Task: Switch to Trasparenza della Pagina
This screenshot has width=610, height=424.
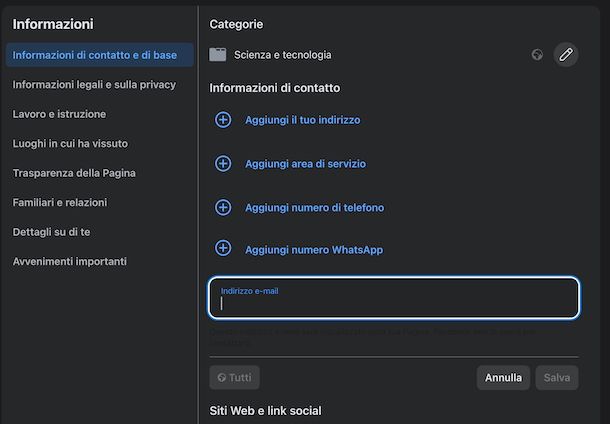Action: (x=74, y=173)
